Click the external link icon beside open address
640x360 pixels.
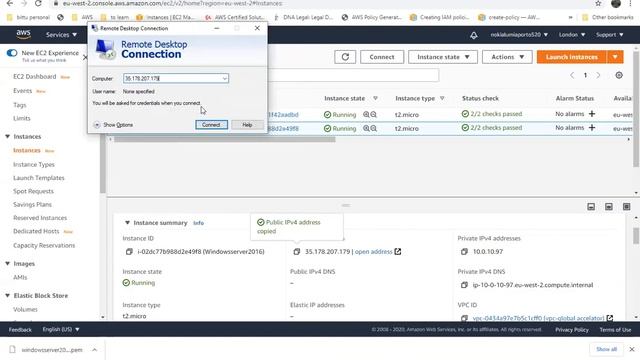(x=398, y=251)
